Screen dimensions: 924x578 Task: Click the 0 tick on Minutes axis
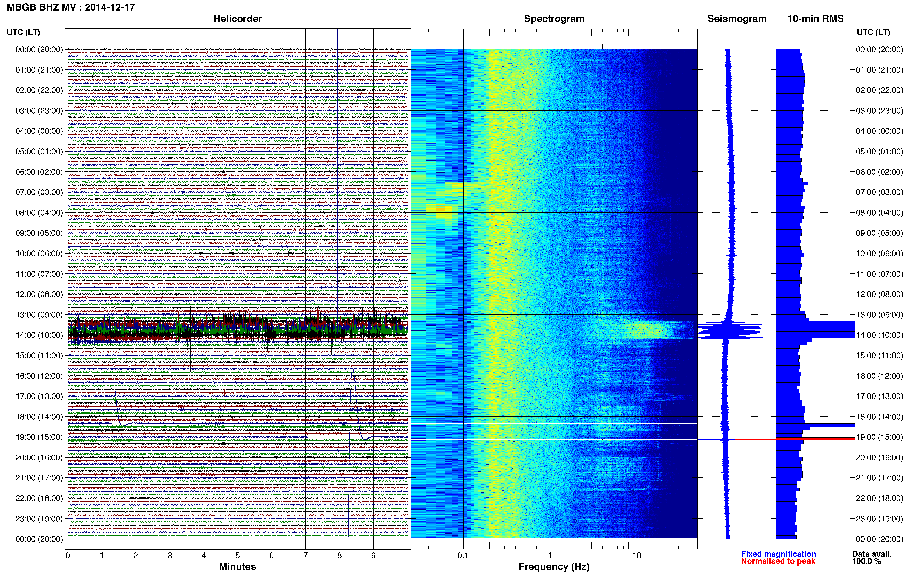(x=68, y=556)
